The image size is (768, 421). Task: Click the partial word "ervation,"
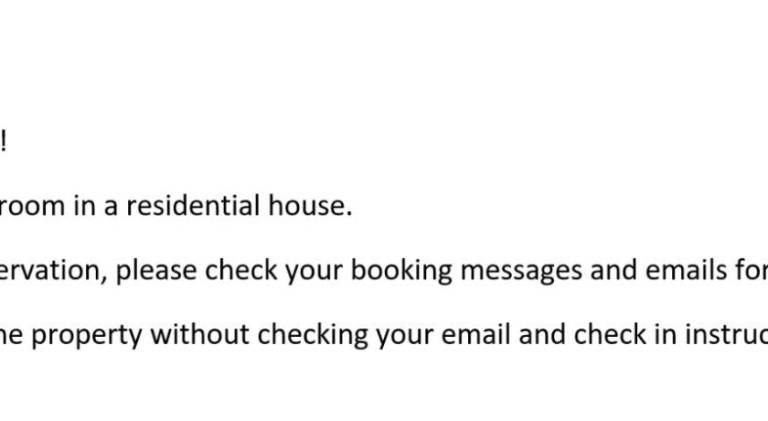[x=53, y=271]
